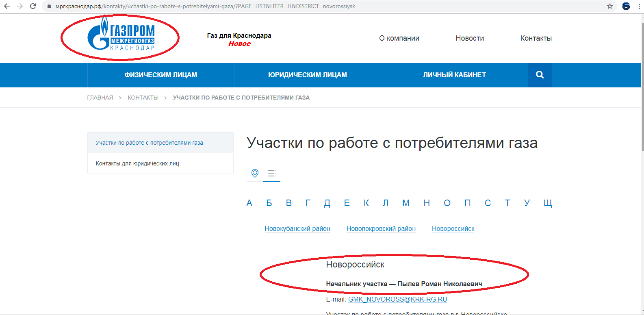Select sidebar item Участки по работе с потребителями газа
Viewport: 644px width, 315px height.
point(160,143)
